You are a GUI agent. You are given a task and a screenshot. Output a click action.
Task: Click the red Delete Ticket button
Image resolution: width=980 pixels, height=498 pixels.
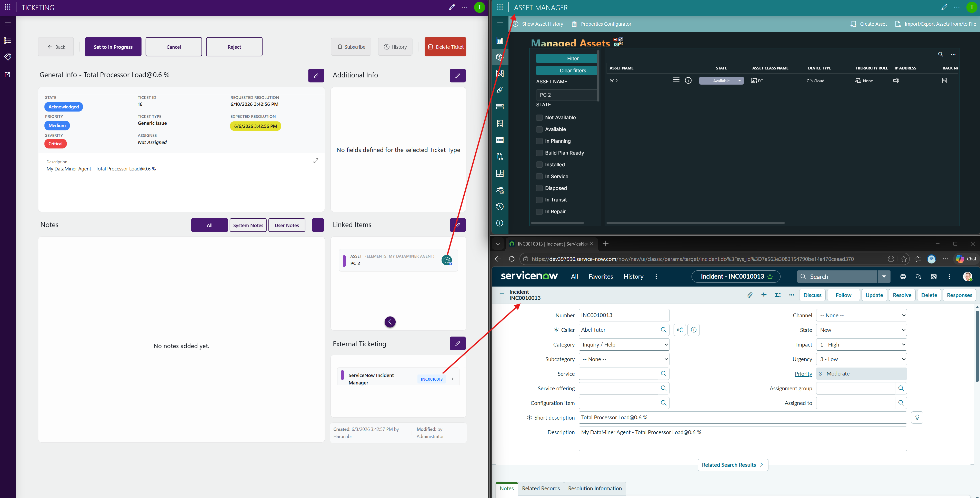(445, 47)
